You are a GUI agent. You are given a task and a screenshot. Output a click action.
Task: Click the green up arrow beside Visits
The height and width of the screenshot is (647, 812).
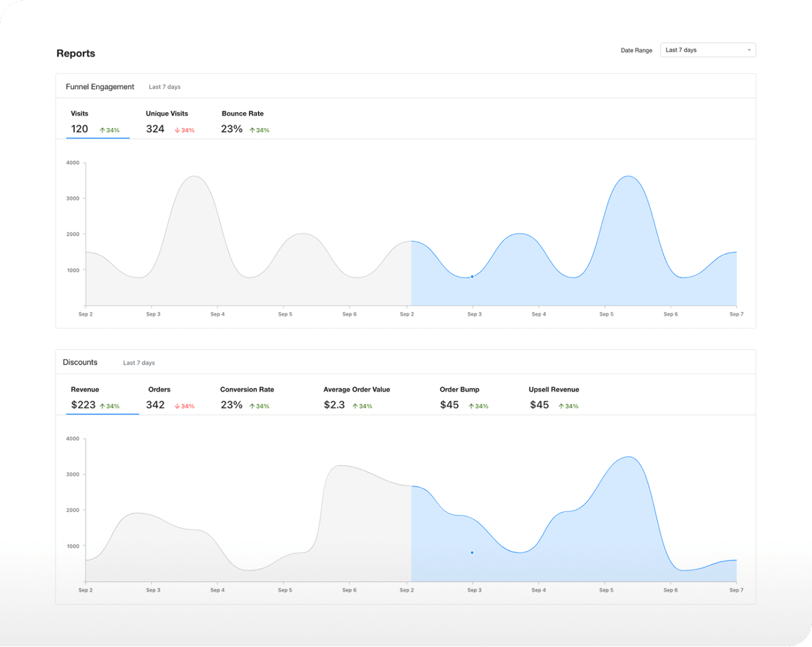point(102,131)
